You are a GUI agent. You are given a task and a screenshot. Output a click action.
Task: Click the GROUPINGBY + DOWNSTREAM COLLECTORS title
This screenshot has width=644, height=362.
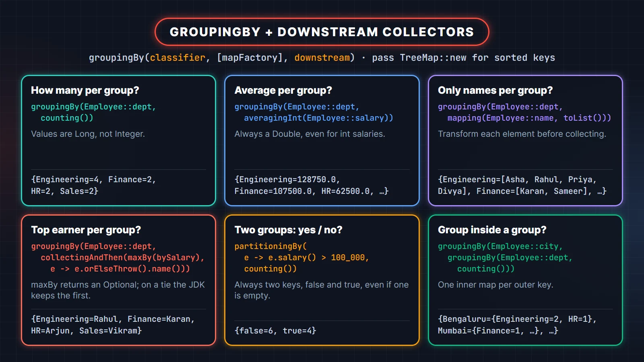tap(322, 32)
